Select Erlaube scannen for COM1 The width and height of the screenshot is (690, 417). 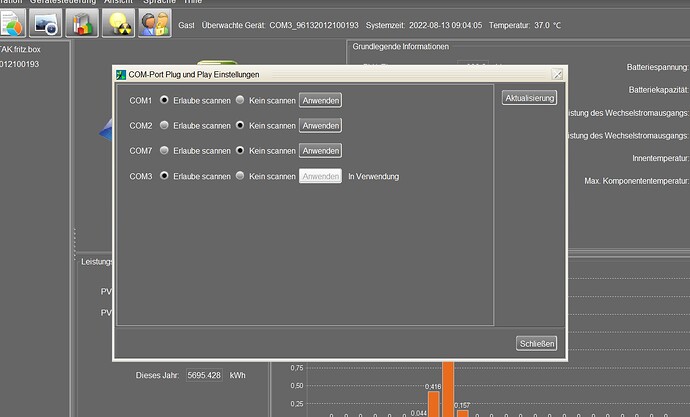click(164, 100)
